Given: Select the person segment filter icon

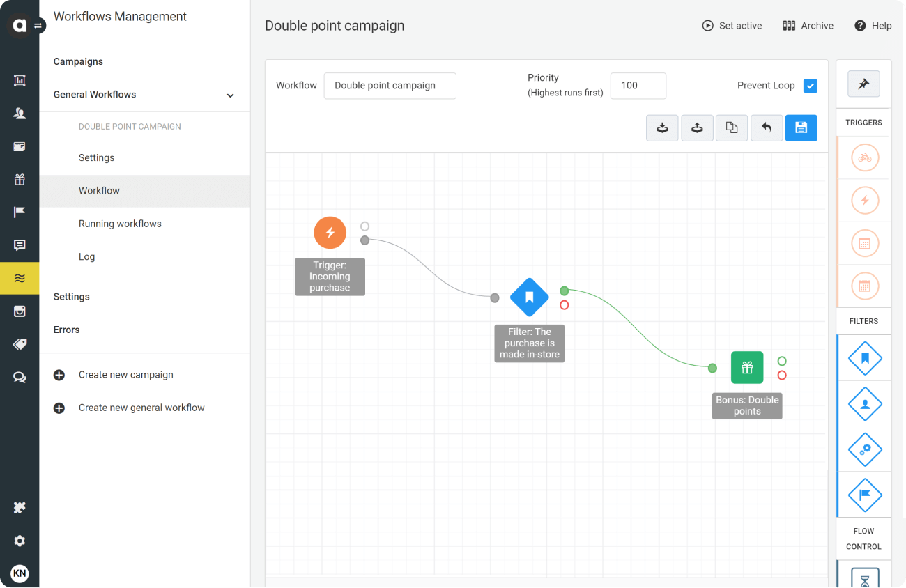Looking at the screenshot, I should (864, 403).
